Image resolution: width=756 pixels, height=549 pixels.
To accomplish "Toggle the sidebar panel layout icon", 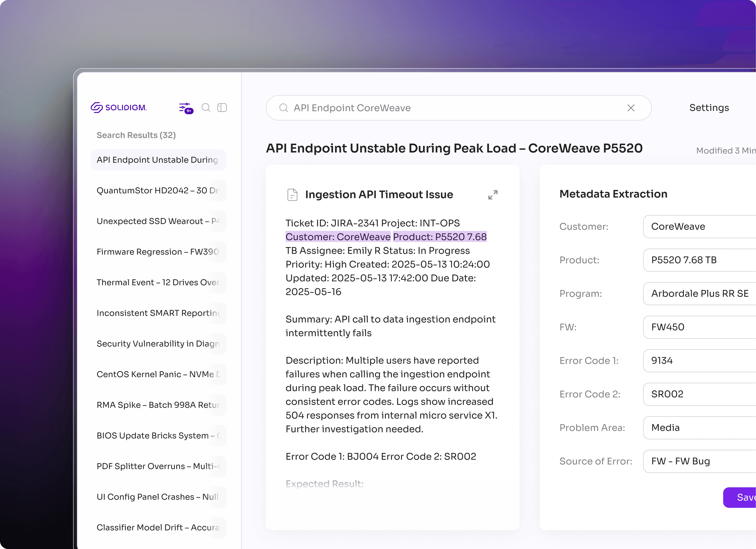I will click(x=222, y=108).
